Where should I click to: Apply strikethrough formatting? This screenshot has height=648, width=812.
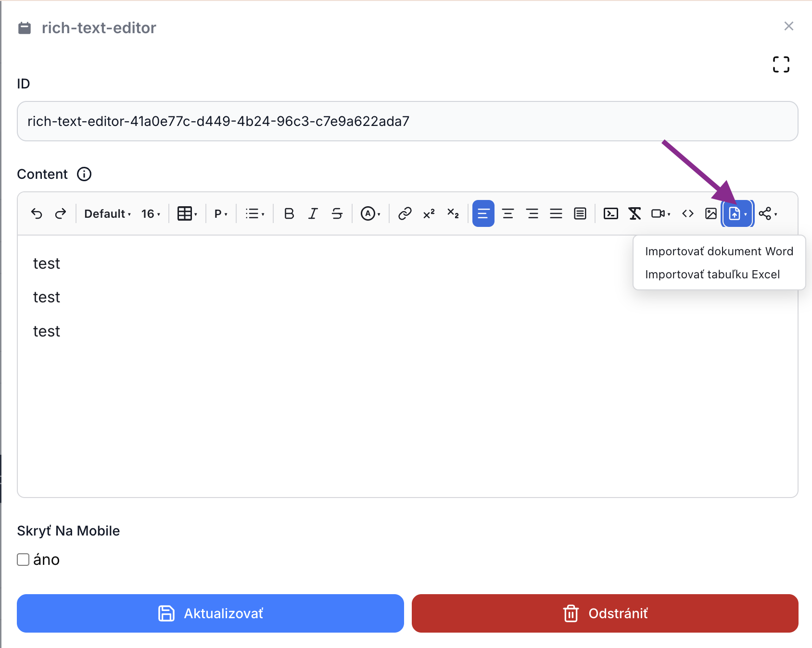[337, 213]
